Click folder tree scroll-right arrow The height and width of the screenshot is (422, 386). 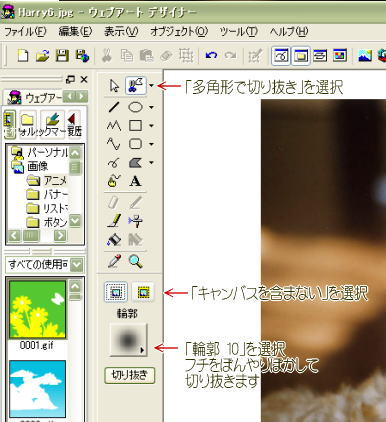60,236
